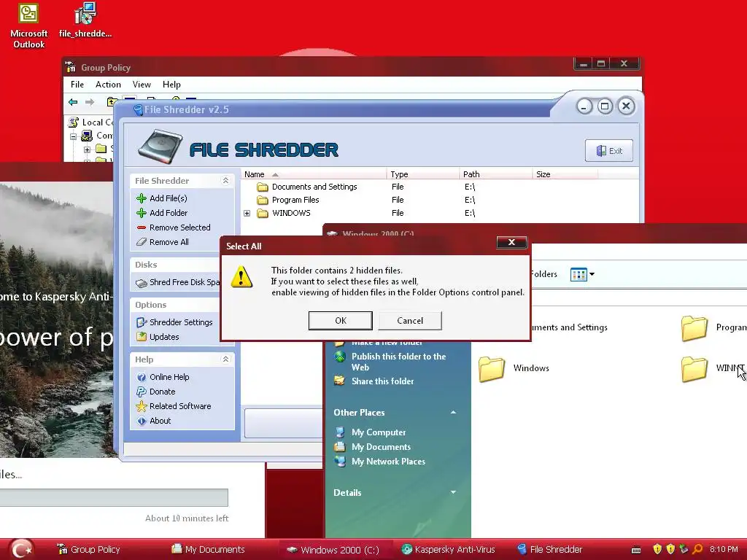Expand the first subfolder node in Group Policy tree

coord(87,149)
